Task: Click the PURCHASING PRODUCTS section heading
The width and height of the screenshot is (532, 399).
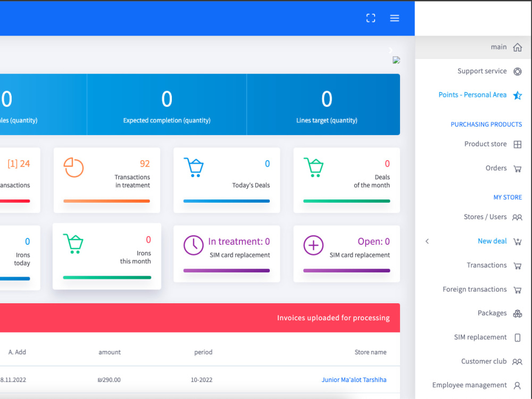Action: [x=486, y=124]
